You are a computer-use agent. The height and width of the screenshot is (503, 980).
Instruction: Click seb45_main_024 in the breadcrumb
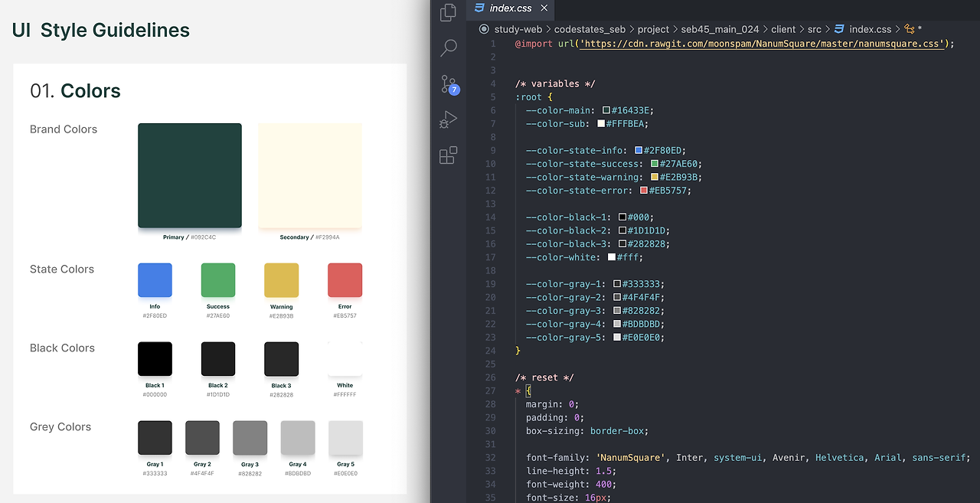(720, 29)
